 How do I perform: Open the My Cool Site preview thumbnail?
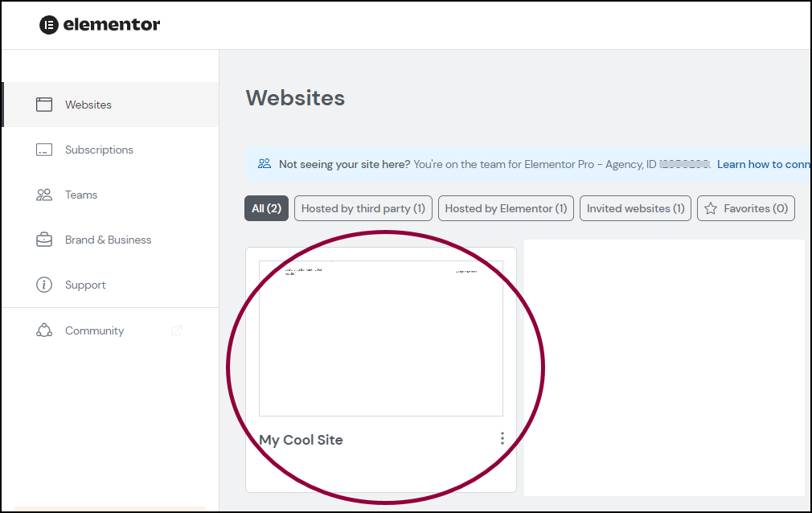pyautogui.click(x=380, y=339)
